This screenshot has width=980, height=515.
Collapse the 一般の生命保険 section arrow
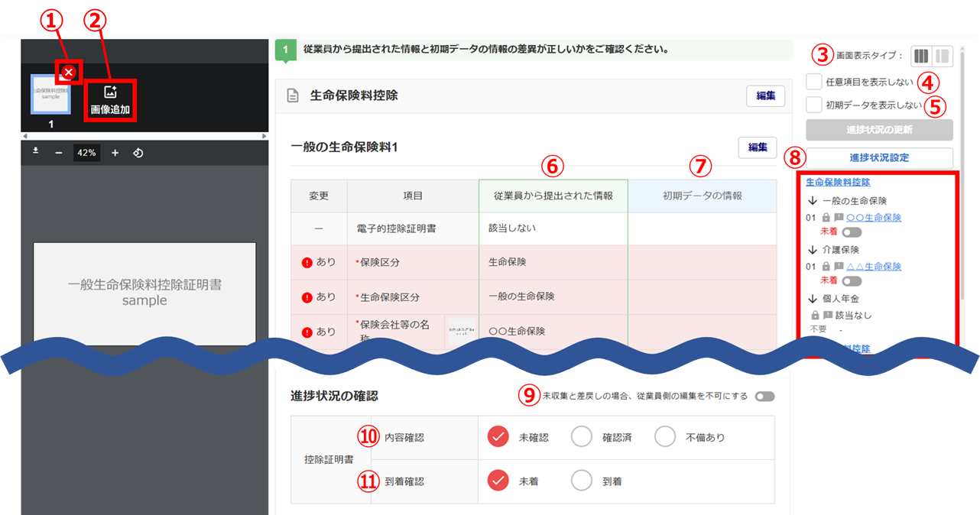click(x=813, y=201)
